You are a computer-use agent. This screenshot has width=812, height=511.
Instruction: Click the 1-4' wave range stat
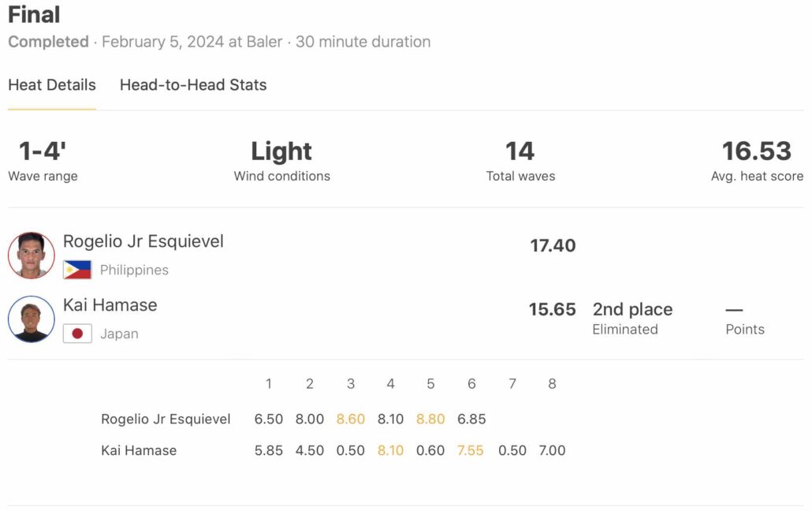click(x=43, y=151)
